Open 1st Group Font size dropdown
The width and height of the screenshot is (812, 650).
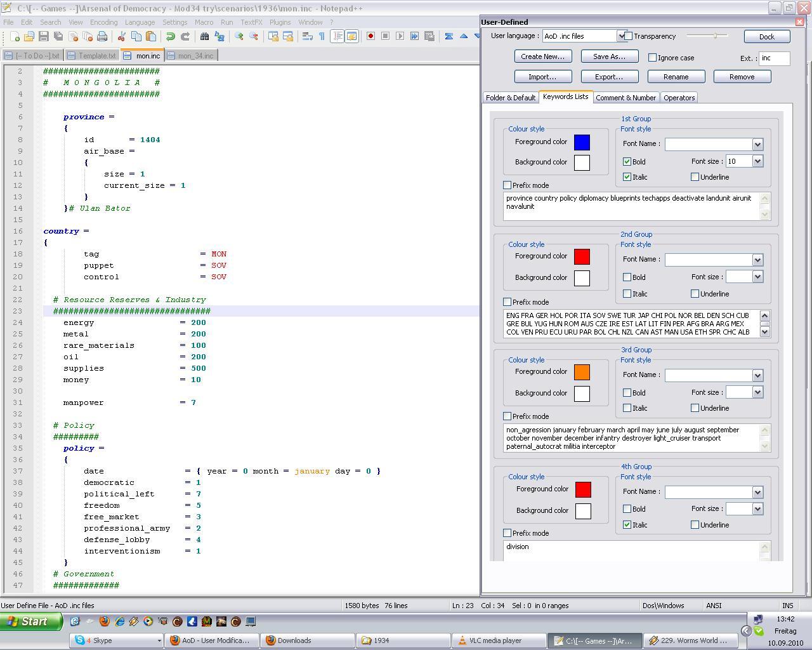(x=757, y=161)
